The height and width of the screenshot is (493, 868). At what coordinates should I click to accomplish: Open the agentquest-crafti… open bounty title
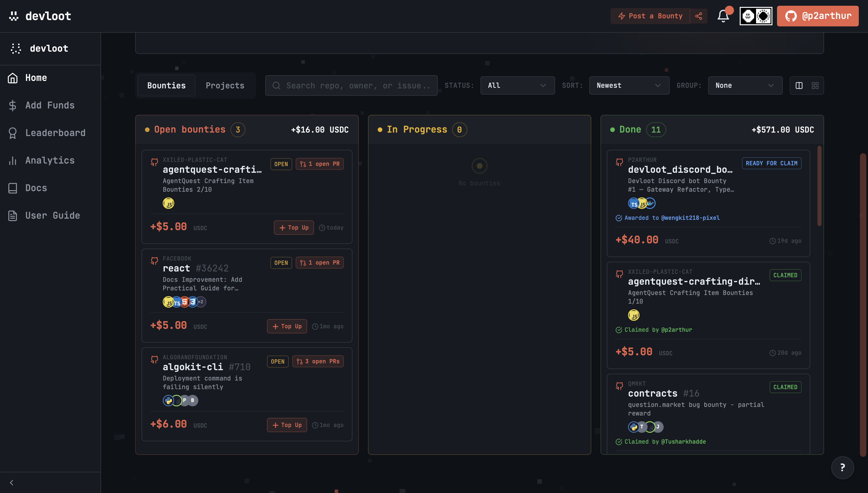click(x=212, y=170)
